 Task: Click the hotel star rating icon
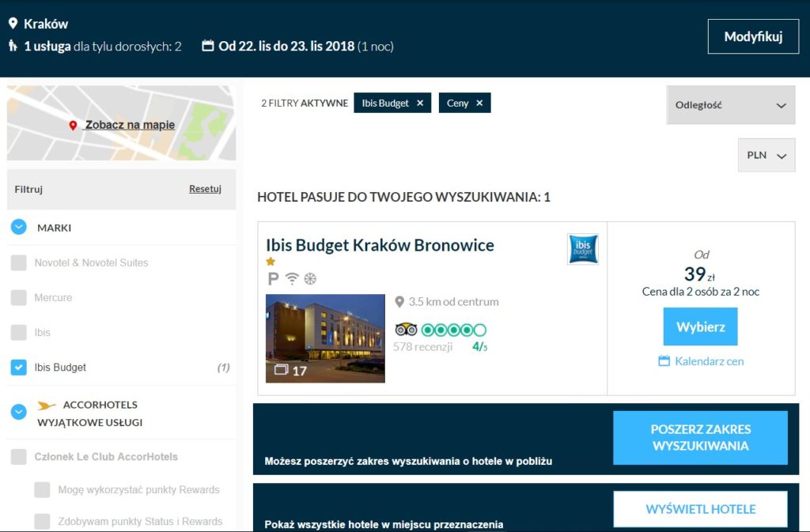[271, 261]
